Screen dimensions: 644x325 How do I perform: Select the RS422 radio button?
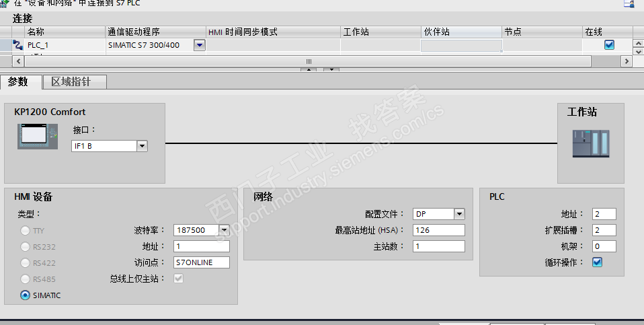click(25, 262)
